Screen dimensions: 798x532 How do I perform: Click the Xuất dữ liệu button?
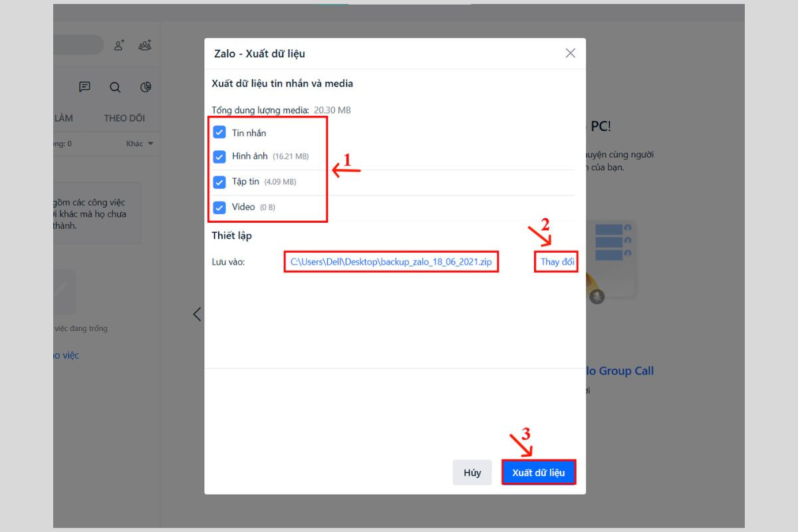[539, 472]
